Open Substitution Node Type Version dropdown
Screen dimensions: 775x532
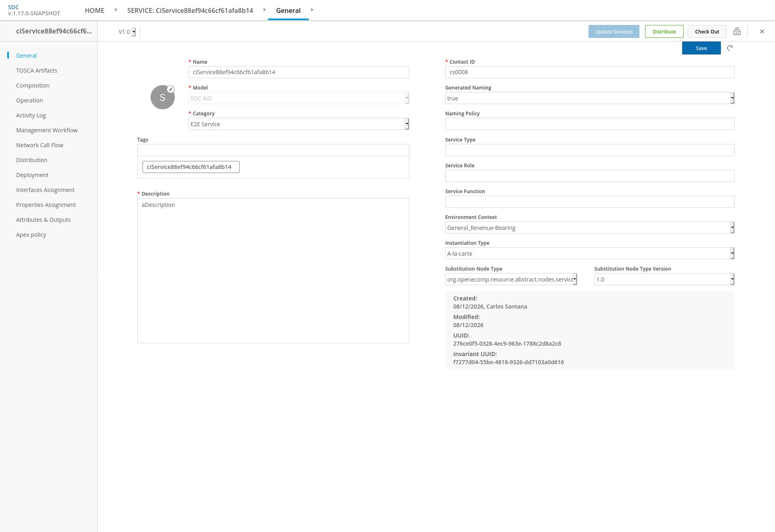tap(664, 279)
